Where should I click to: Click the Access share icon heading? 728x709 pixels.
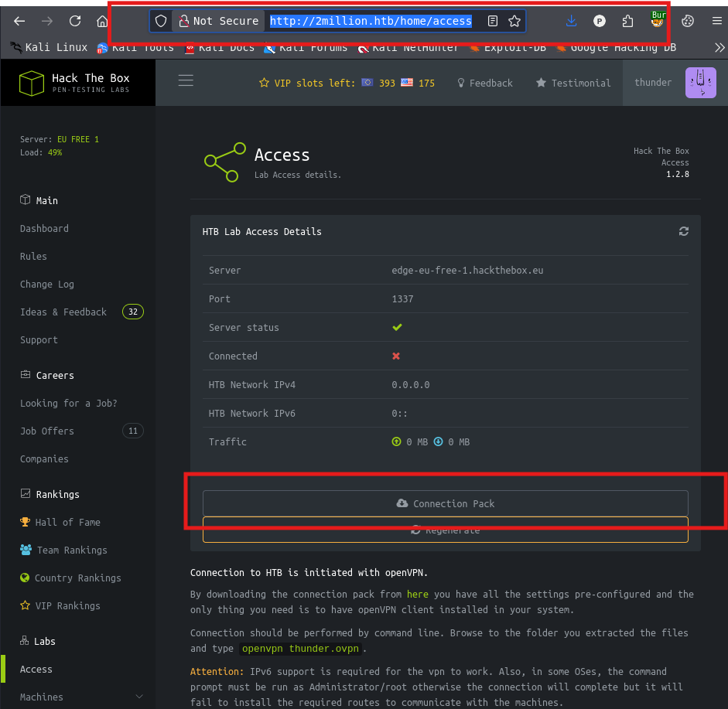point(224,162)
